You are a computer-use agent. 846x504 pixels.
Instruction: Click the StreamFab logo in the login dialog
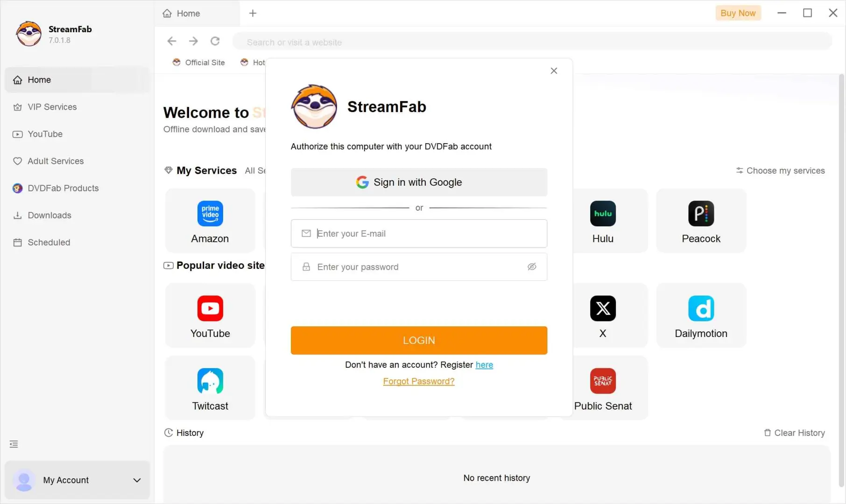tap(314, 106)
